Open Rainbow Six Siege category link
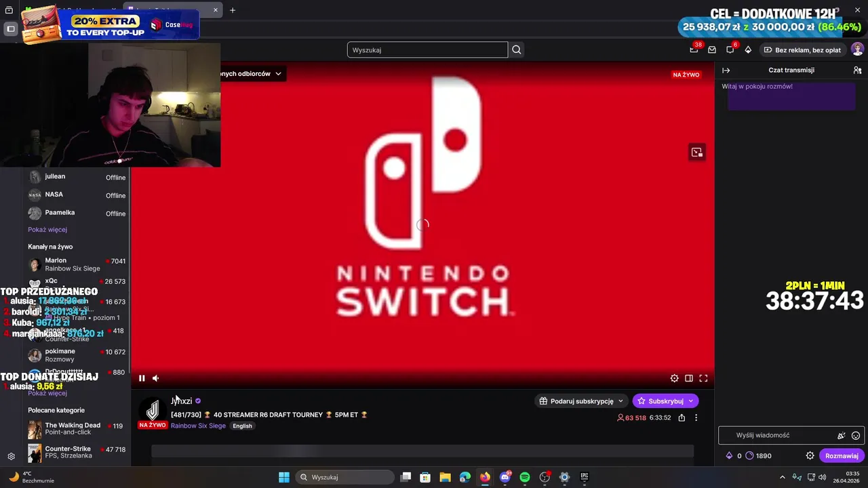The width and height of the screenshot is (868, 488). [x=198, y=426]
